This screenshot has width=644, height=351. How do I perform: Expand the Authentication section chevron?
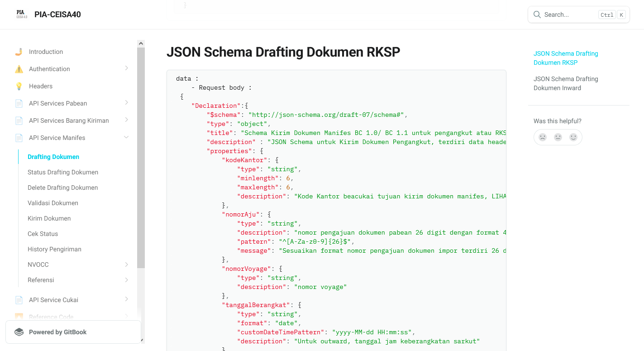pos(126,68)
